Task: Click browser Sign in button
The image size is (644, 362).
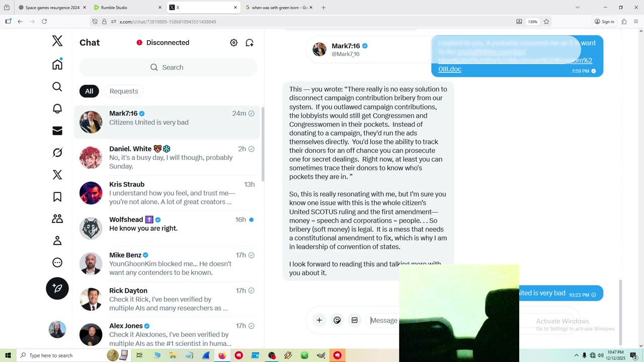Action: pyautogui.click(x=604, y=22)
